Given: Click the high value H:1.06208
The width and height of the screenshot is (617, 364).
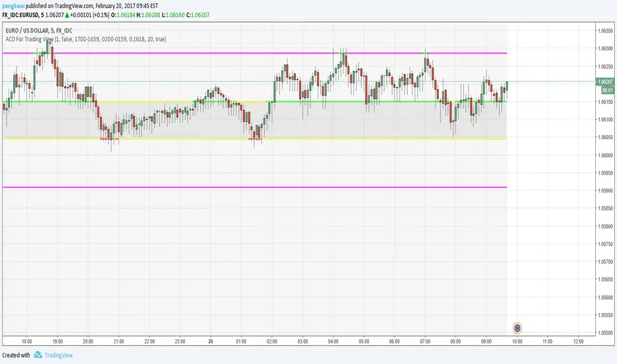Looking at the screenshot, I should [x=148, y=15].
